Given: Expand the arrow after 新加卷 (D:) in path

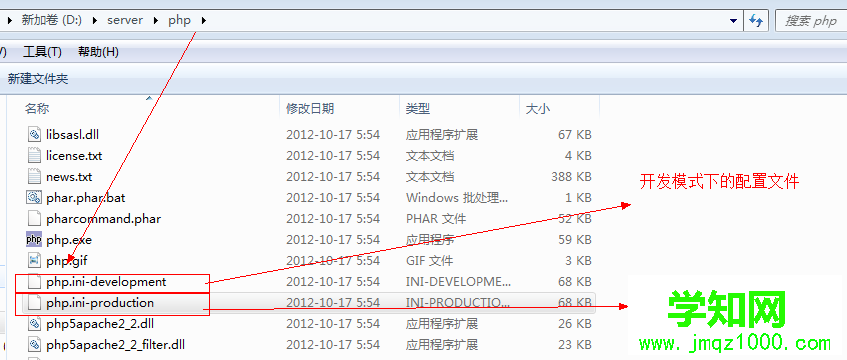Looking at the screenshot, I should (95, 21).
